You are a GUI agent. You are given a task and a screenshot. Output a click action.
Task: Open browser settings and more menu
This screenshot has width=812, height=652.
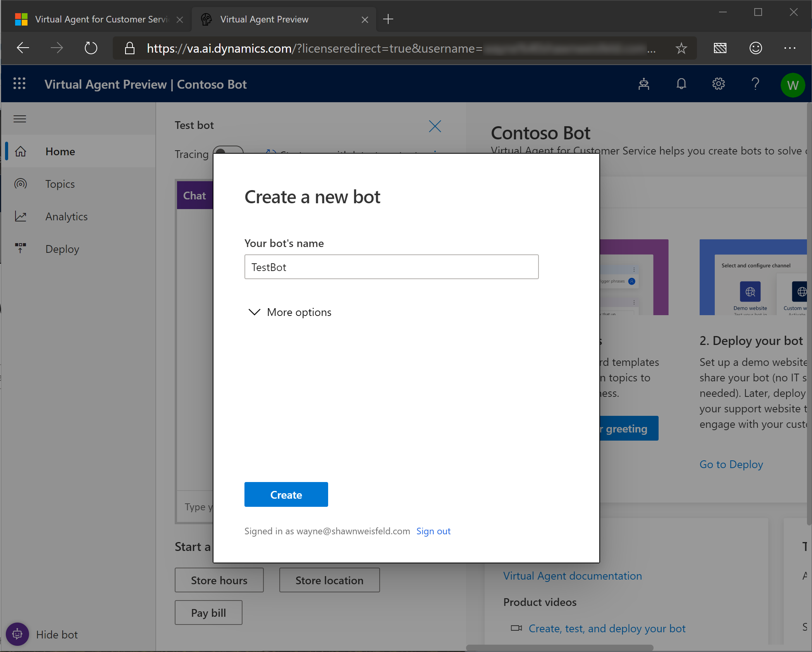pos(790,48)
